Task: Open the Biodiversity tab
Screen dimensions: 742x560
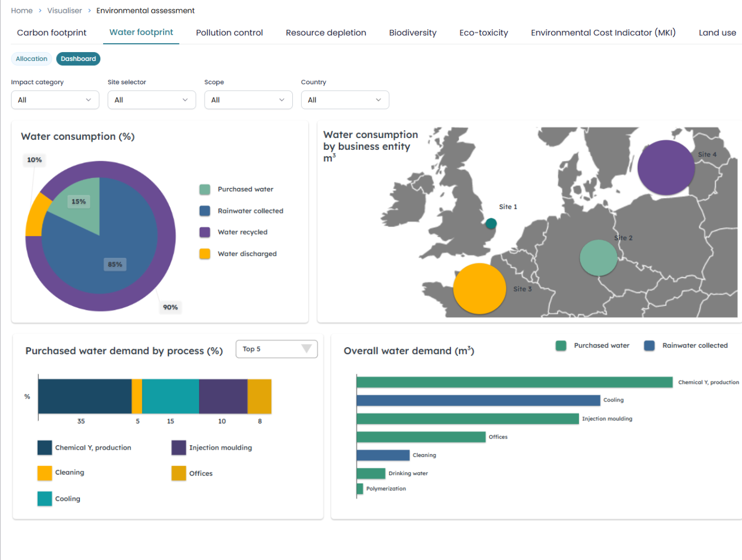Action: 413,33
